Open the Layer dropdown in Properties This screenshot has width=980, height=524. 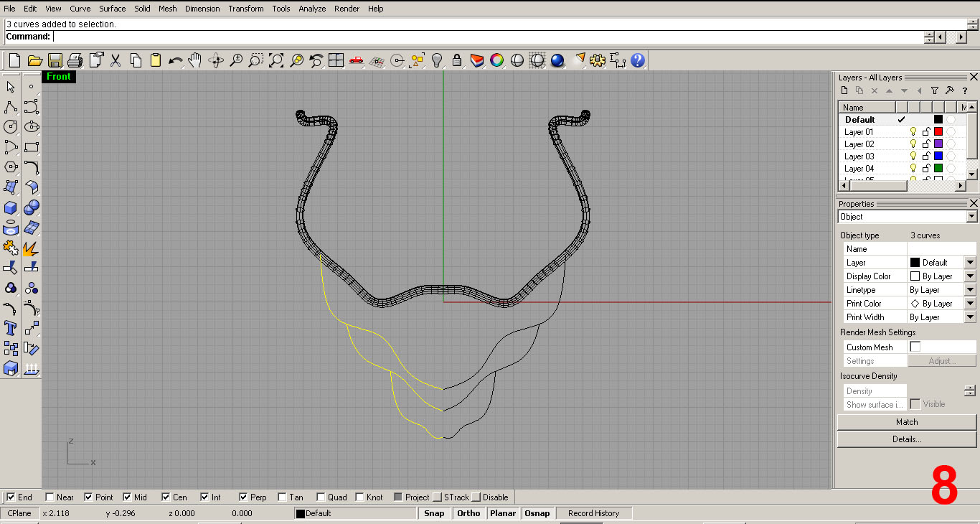[970, 263]
